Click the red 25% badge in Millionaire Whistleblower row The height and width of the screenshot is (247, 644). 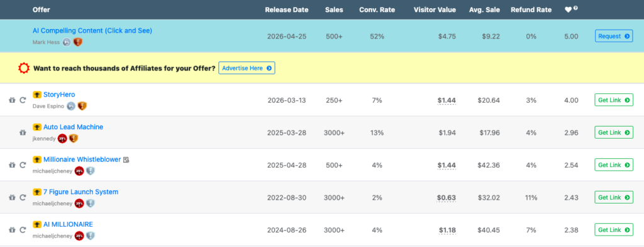79,171
